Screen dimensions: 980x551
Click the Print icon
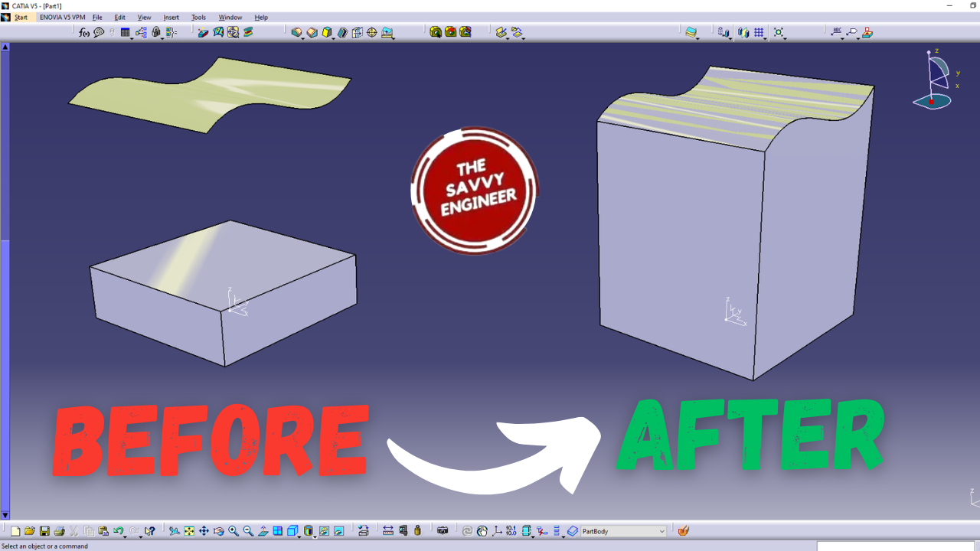click(x=59, y=531)
